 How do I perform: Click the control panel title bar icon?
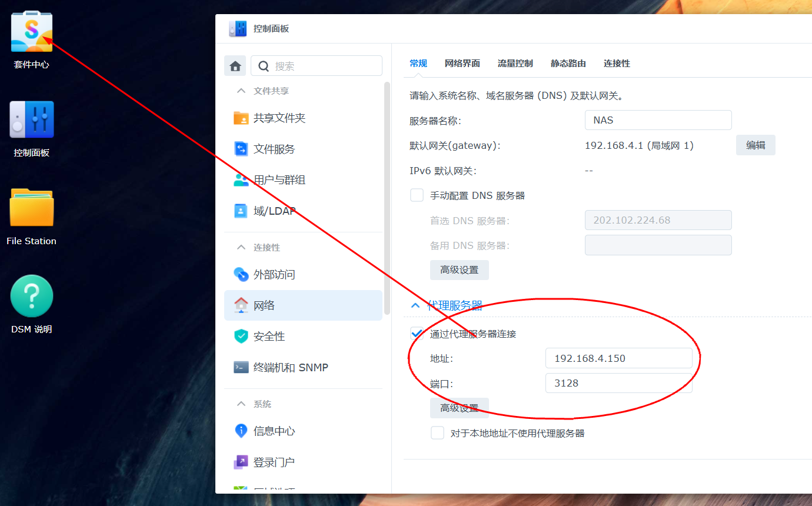pos(238,29)
